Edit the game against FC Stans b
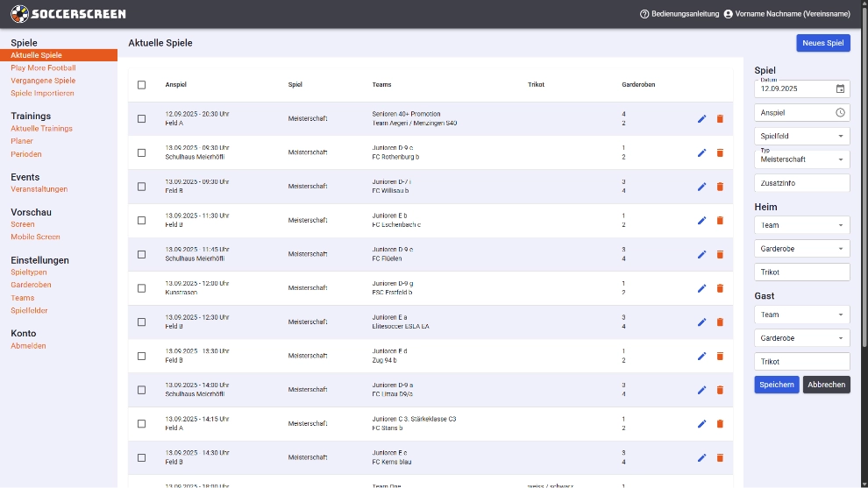 click(701, 424)
